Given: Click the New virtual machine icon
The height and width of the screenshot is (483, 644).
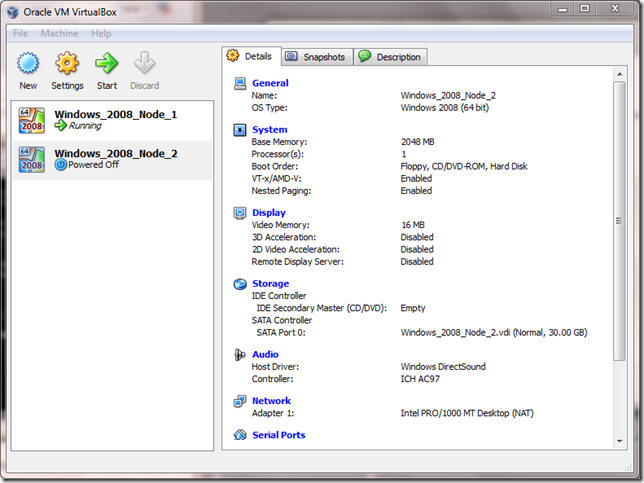Looking at the screenshot, I should tap(28, 63).
